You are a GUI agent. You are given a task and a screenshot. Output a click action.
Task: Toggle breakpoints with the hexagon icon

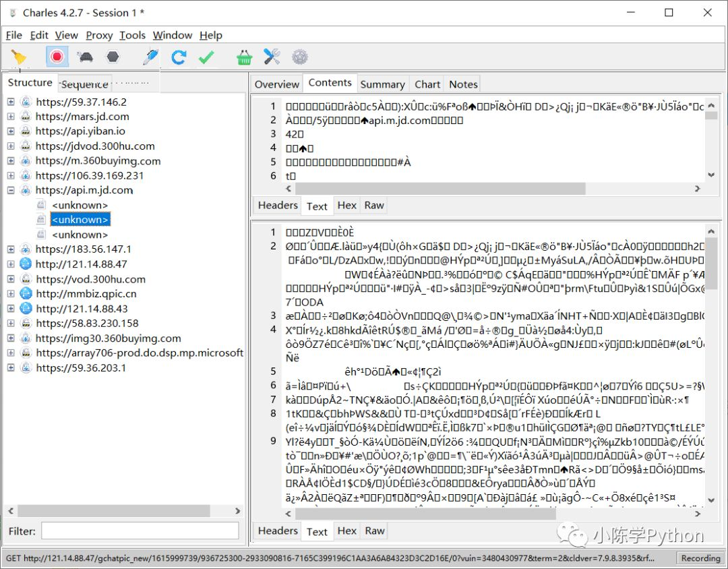113,57
